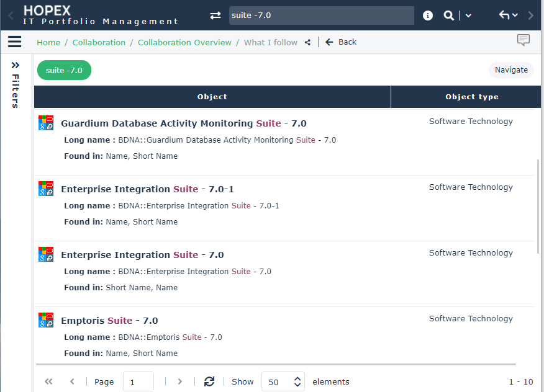Refresh the results list
This screenshot has height=392, width=544.
pos(209,381)
